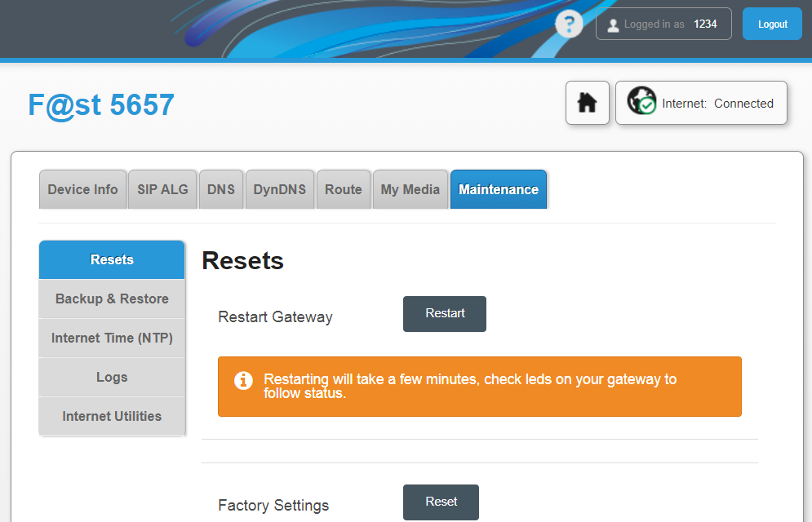The width and height of the screenshot is (812, 522).
Task: Click the user silhouette icon
Action: [x=613, y=24]
